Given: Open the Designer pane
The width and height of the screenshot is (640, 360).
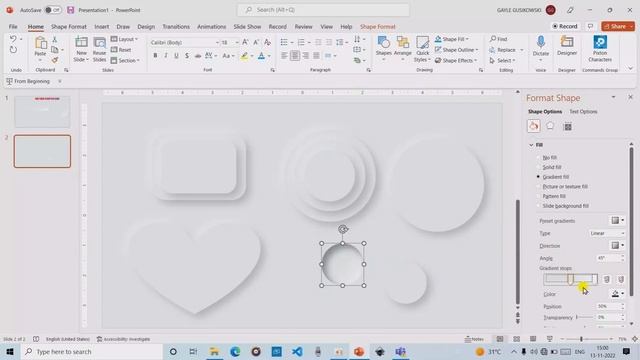Looking at the screenshot, I should pos(567,46).
